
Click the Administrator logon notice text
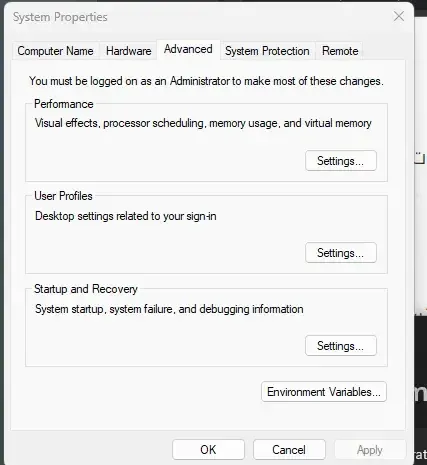click(x=206, y=81)
